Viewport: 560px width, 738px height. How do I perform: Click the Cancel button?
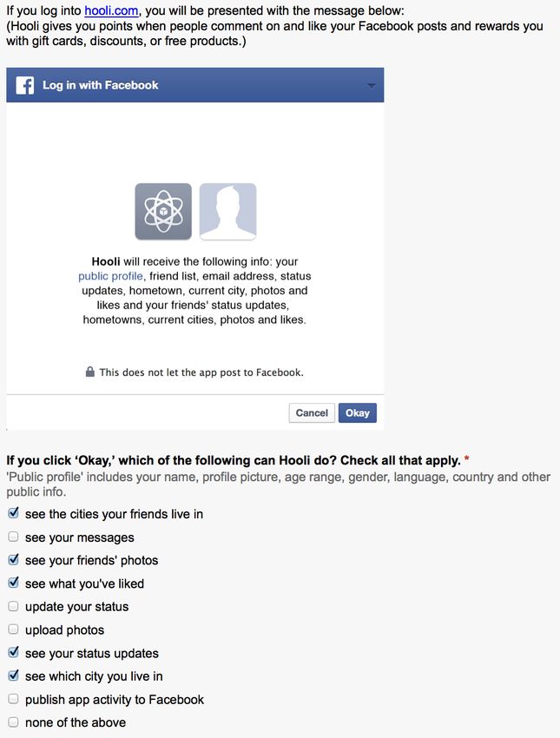coord(312,412)
